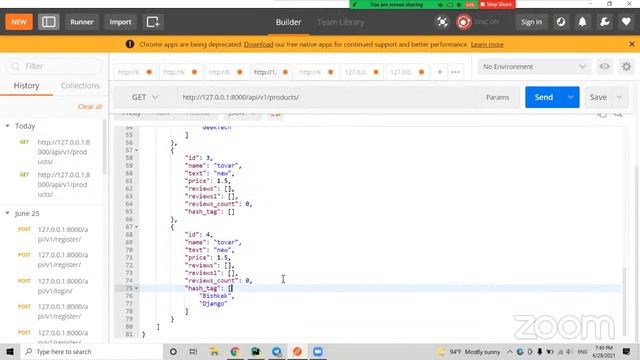Click the heart icon
640x360 pixels.
(626, 22)
